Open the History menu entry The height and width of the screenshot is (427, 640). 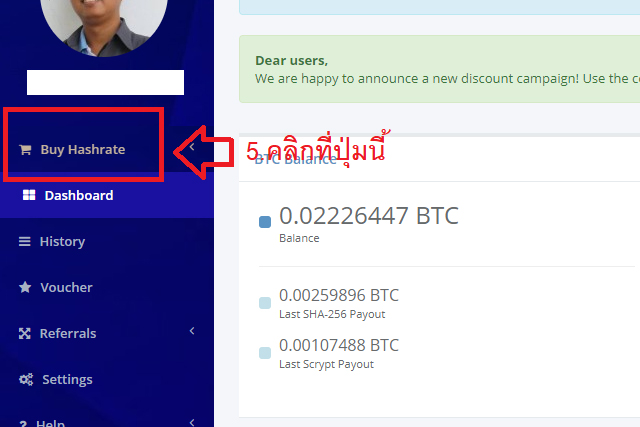click(62, 242)
